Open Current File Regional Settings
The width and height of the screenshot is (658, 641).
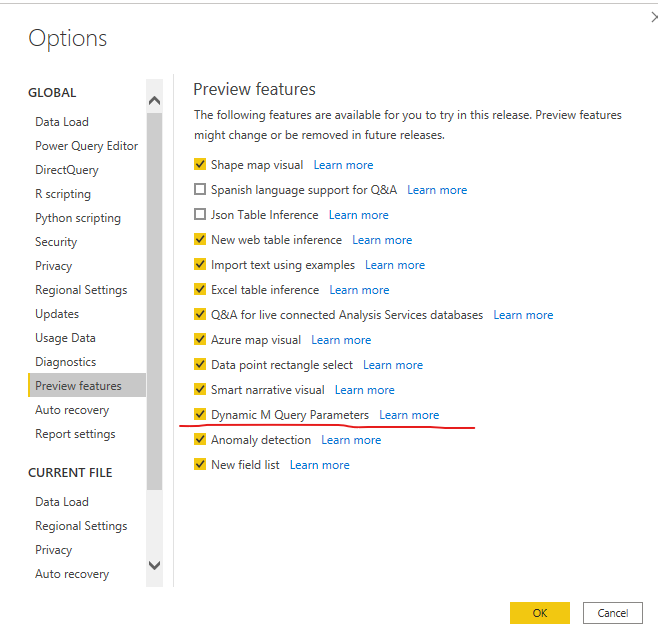81,526
